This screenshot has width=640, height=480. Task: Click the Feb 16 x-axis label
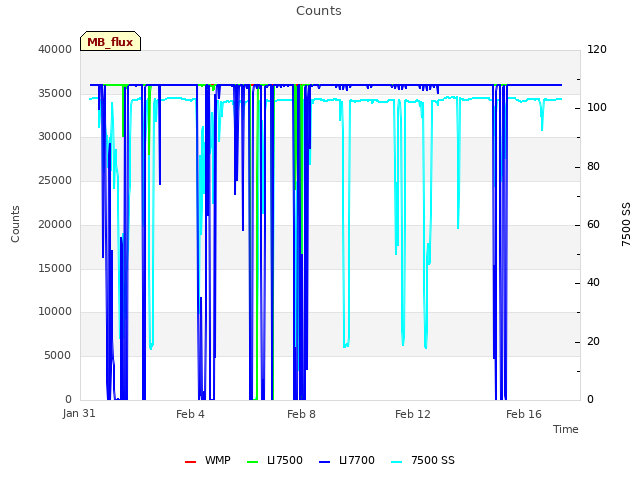pos(524,414)
